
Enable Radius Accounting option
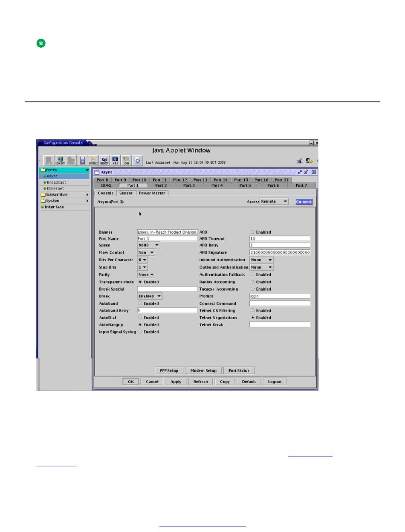click(252, 282)
